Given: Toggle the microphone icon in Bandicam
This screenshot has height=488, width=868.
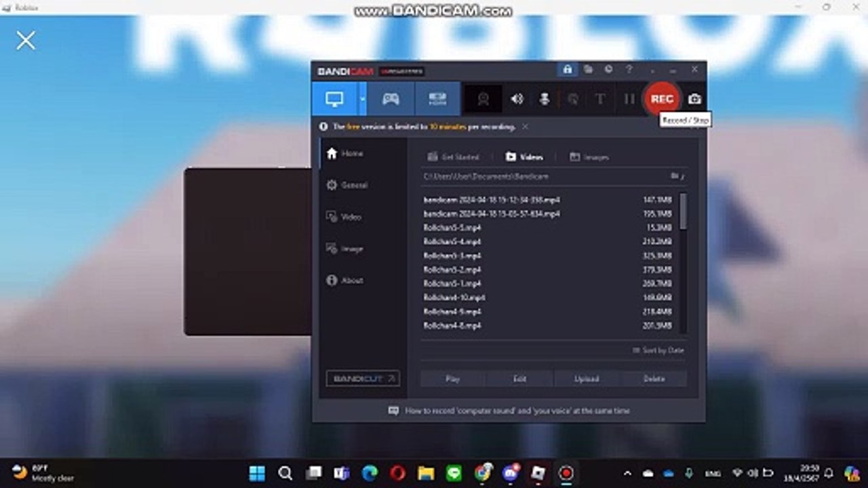Looking at the screenshot, I should click(x=544, y=99).
